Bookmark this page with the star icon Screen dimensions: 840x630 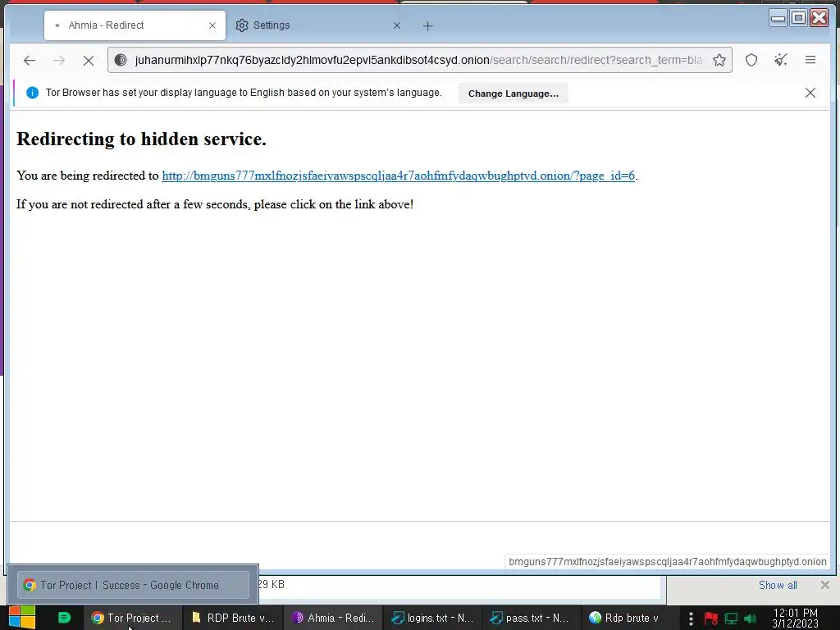pos(719,60)
